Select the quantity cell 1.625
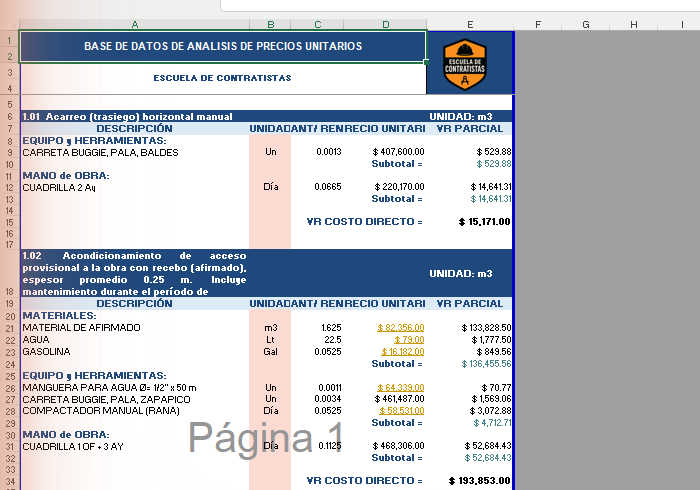This screenshot has height=490, width=700. (317, 328)
